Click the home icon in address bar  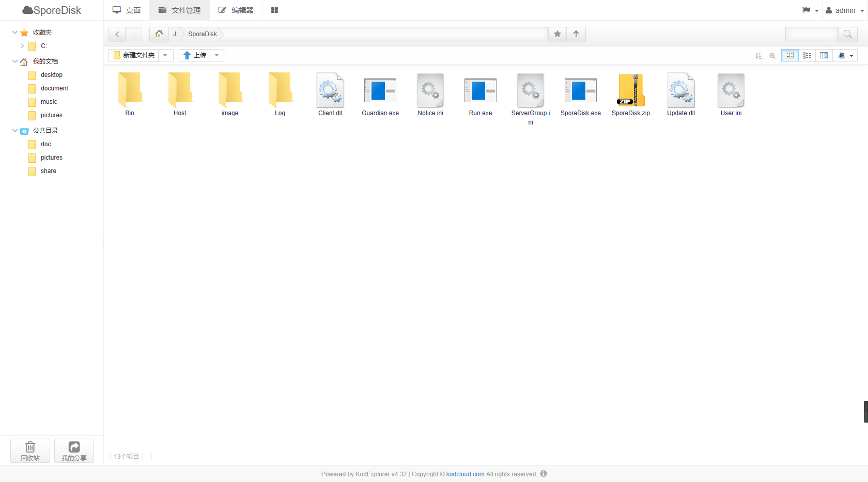coord(159,34)
